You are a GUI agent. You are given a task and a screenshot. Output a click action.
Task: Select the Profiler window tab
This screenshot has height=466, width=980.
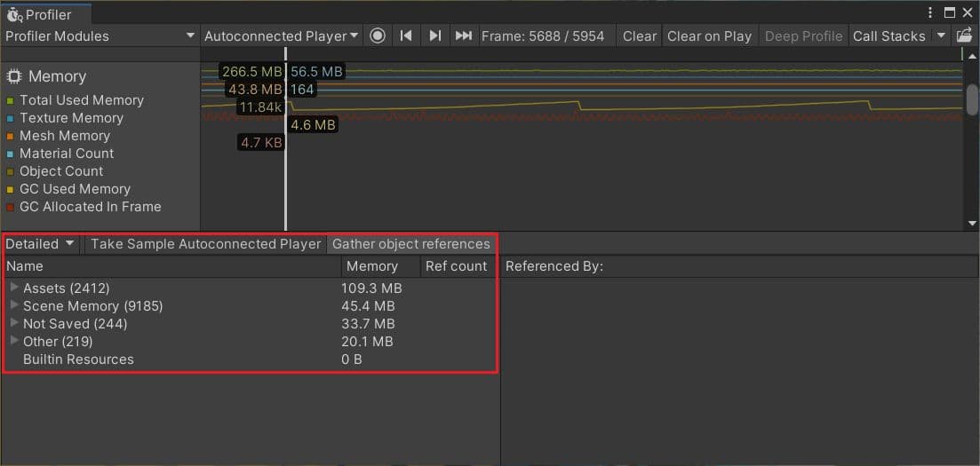coord(46,14)
